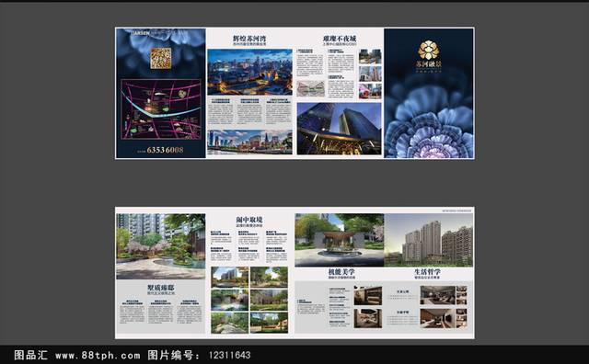The height and width of the screenshot is (364, 589).
Task: Click the 辉煌苏河湾 heading
Action: pos(249,39)
